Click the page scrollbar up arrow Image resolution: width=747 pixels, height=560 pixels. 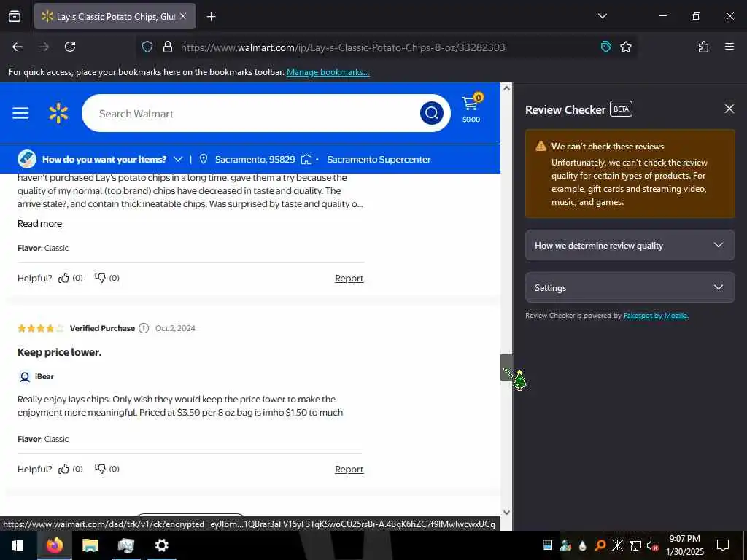[x=506, y=88]
